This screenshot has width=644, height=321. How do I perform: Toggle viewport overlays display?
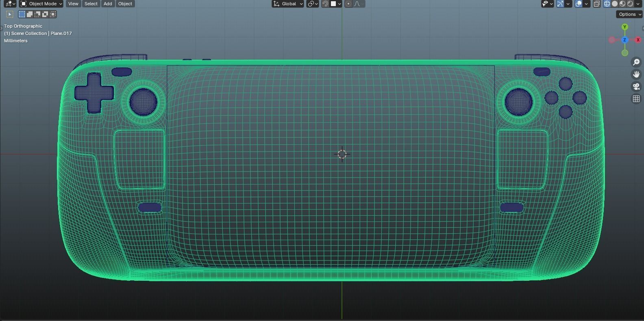tap(579, 4)
